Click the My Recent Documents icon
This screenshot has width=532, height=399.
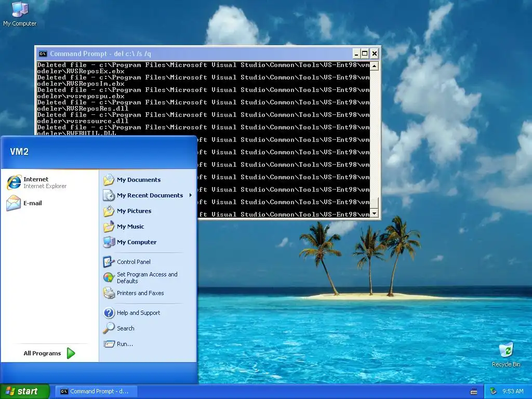pos(109,195)
